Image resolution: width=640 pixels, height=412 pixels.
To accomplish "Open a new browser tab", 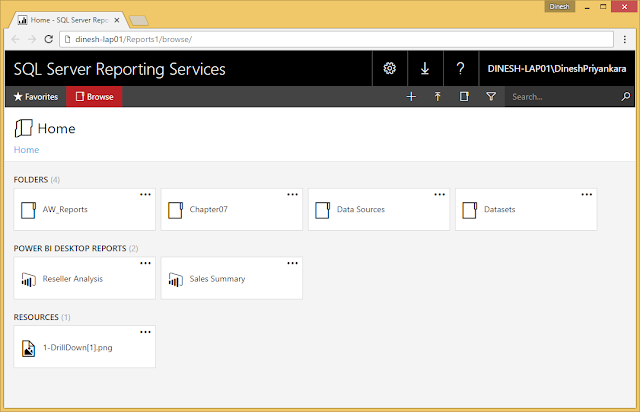I will click(139, 20).
